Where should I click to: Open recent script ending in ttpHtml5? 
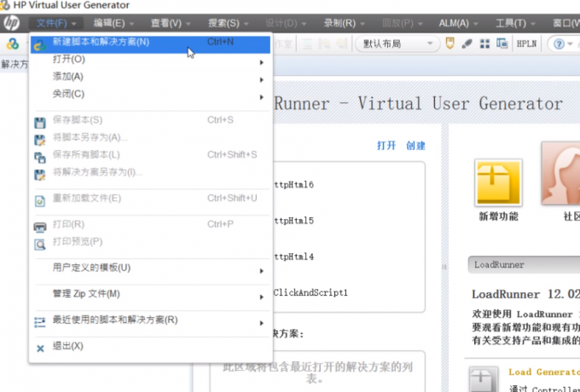point(294,221)
